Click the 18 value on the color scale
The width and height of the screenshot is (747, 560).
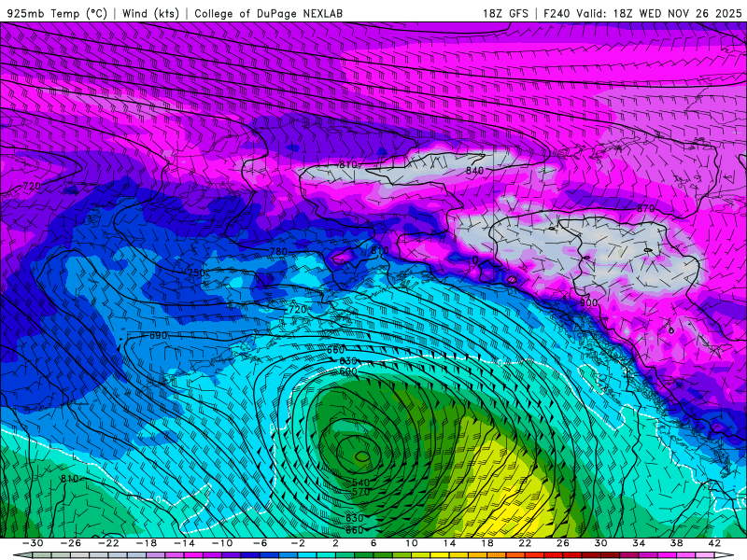coord(486,543)
